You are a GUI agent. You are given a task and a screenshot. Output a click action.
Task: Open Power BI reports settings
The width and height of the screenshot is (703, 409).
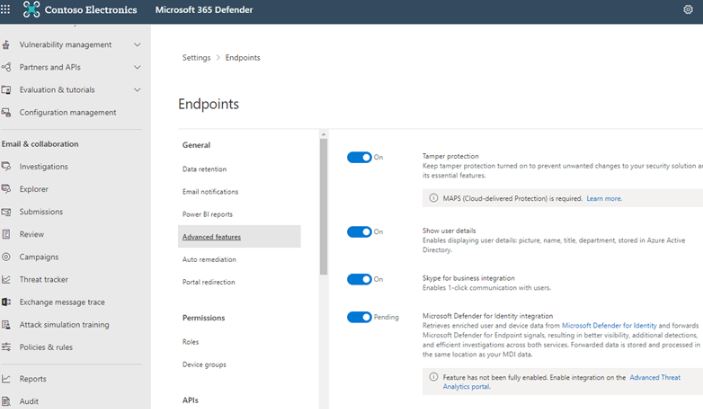[207, 214]
